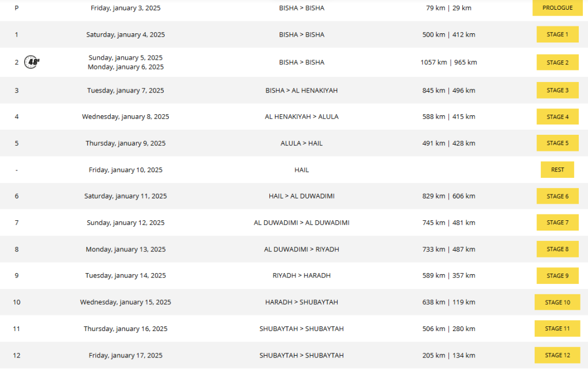Click the 1057 km | 965 km distance
Image resolution: width=588 pixels, height=370 pixels.
pyautogui.click(x=448, y=63)
